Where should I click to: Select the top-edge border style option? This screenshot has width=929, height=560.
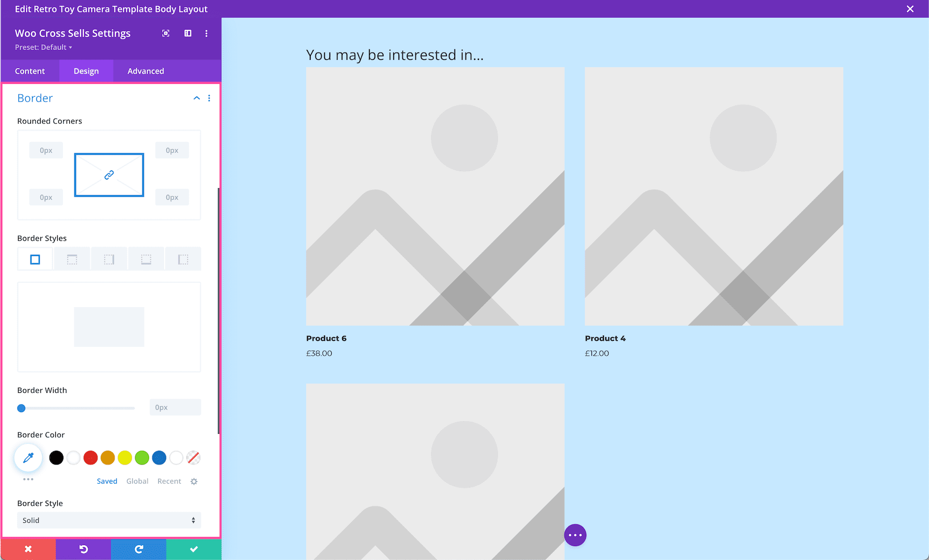point(72,259)
